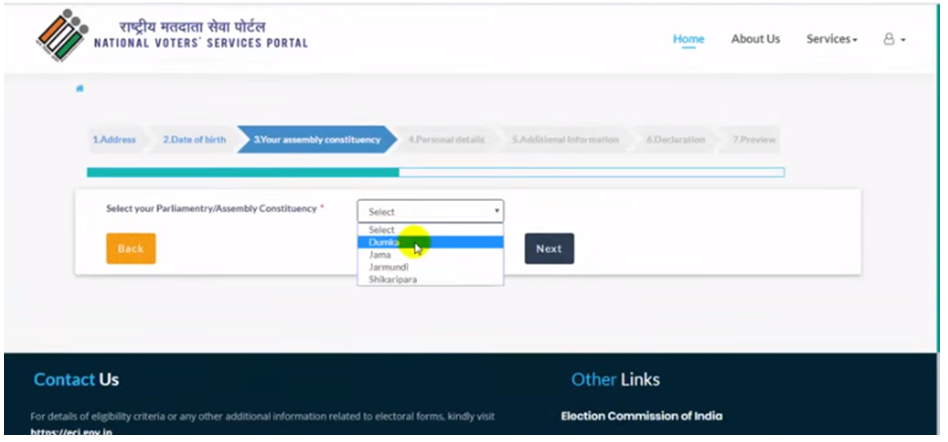This screenshot has height=442, width=948.
Task: Go to the Home menu item
Action: click(x=688, y=39)
